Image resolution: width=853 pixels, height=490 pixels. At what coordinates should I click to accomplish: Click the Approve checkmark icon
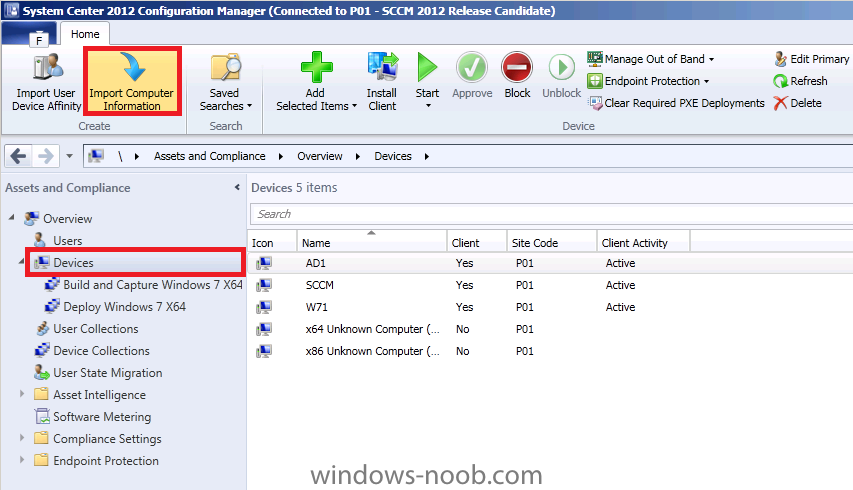[472, 67]
